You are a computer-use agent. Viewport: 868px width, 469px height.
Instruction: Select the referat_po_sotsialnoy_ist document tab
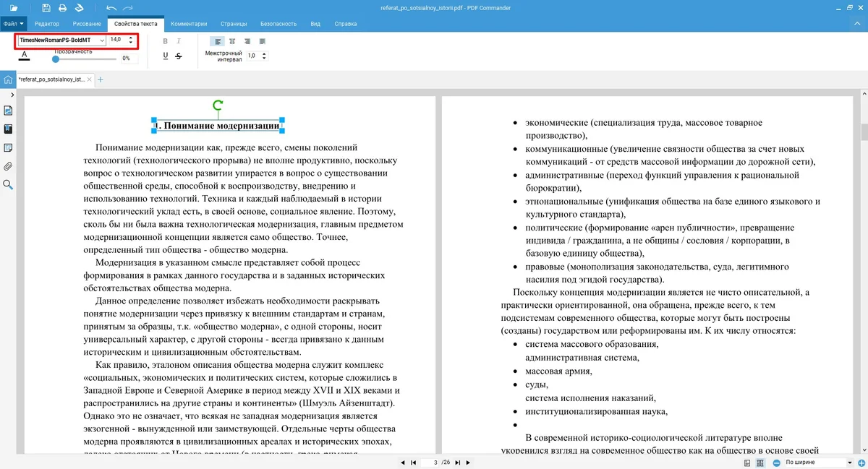[51, 79]
